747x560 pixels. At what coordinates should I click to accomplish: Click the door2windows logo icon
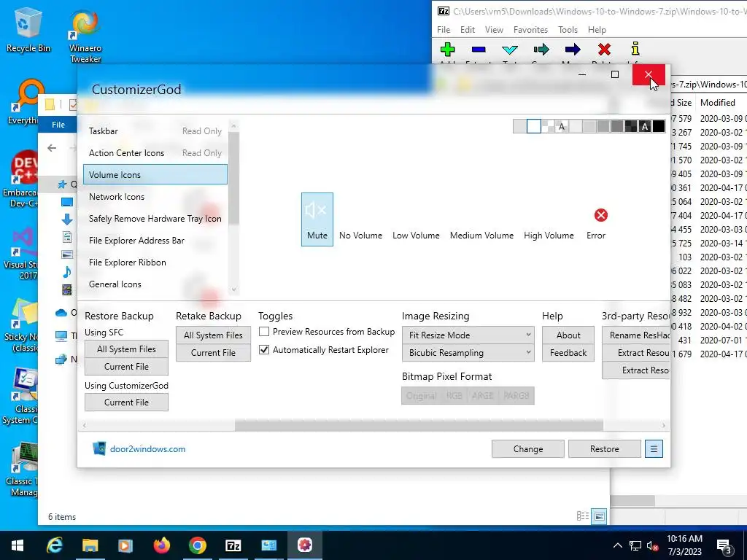click(x=99, y=448)
